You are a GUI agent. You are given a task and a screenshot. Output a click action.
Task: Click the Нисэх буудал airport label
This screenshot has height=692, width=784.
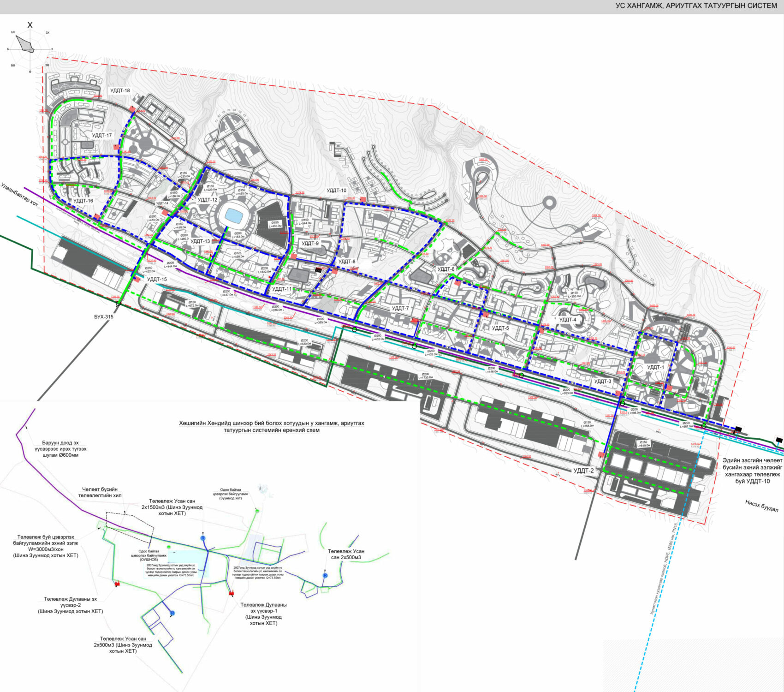pyautogui.click(x=761, y=506)
